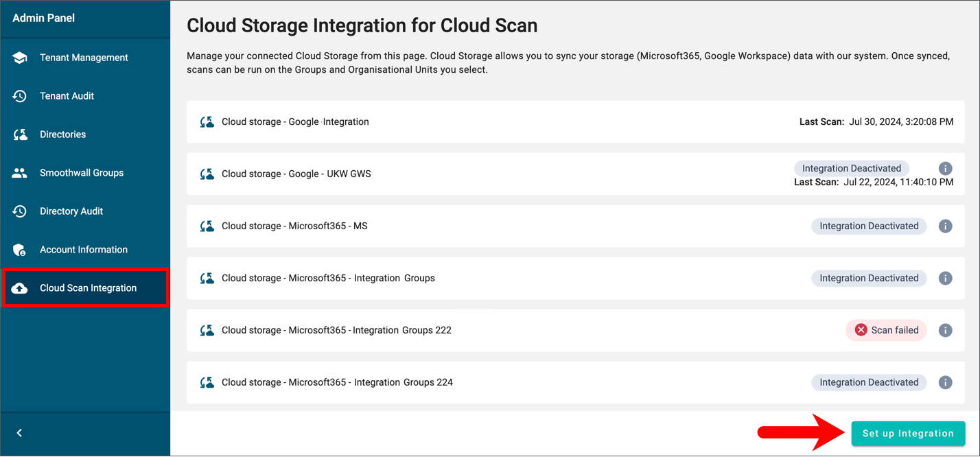980x457 pixels.
Task: Click the Last Scan Jul 22, 2024 timestamp
Action: click(874, 182)
